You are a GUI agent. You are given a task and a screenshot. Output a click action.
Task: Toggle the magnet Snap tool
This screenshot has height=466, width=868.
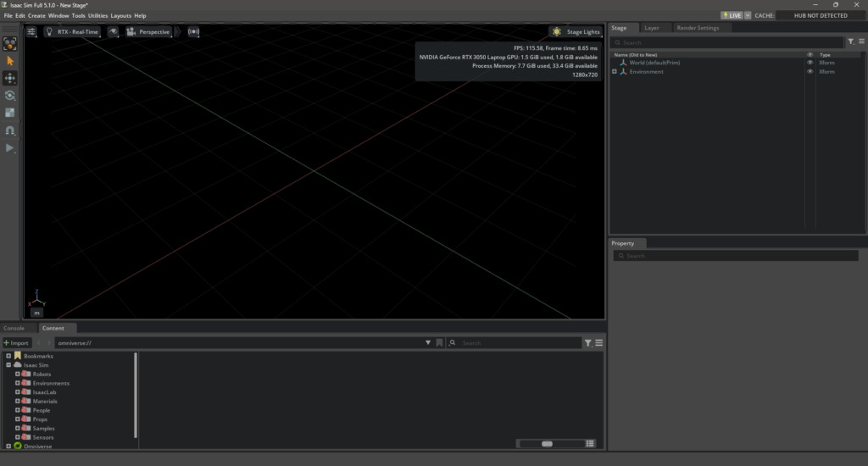tap(10, 130)
